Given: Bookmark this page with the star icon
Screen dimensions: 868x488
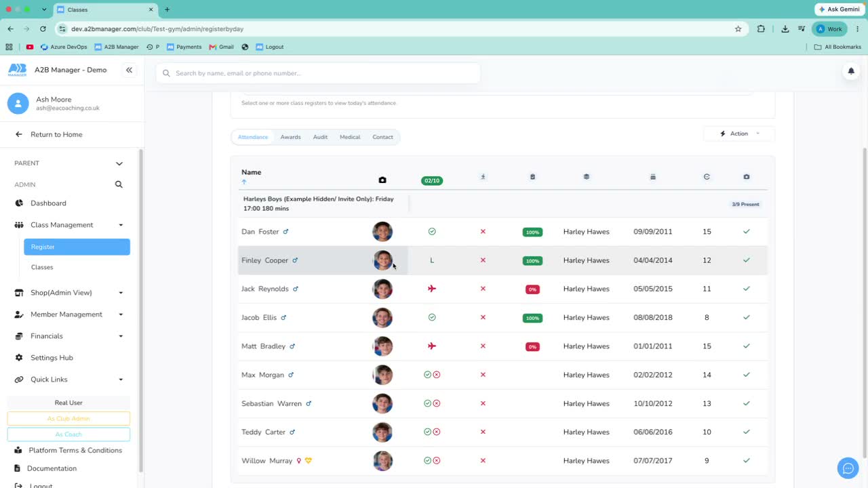Looking at the screenshot, I should [x=738, y=29].
